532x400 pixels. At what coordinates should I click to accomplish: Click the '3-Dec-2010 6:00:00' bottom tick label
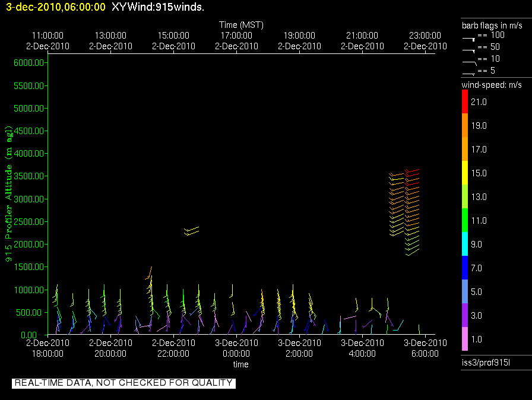(425, 348)
